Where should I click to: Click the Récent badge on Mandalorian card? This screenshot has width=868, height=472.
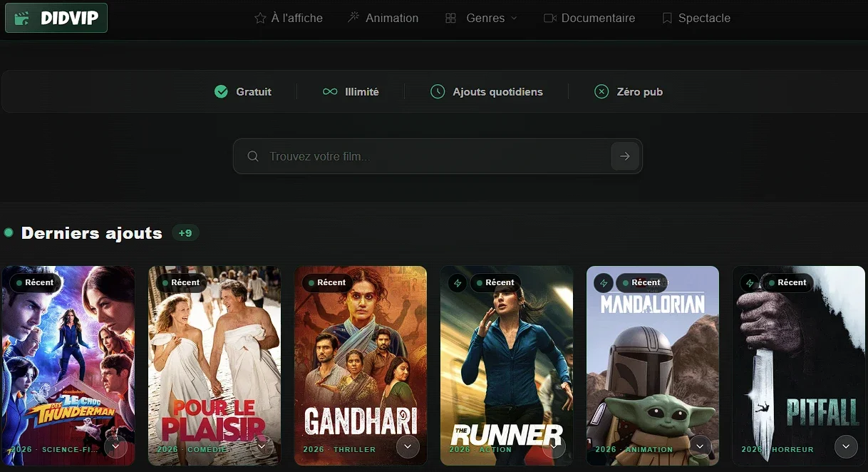(x=641, y=282)
